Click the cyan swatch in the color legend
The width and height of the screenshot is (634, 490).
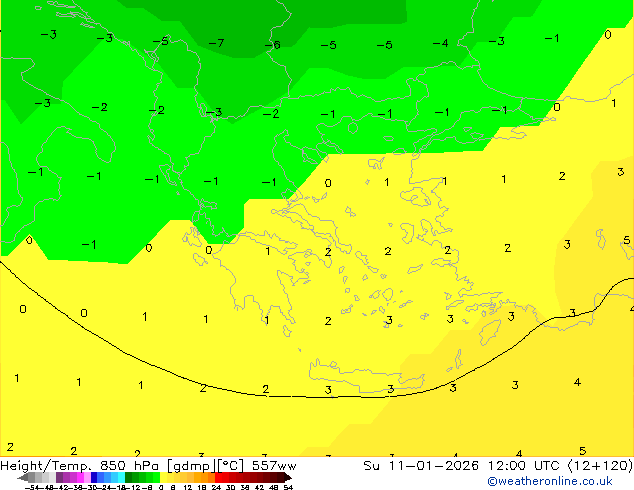pyautogui.click(x=121, y=477)
